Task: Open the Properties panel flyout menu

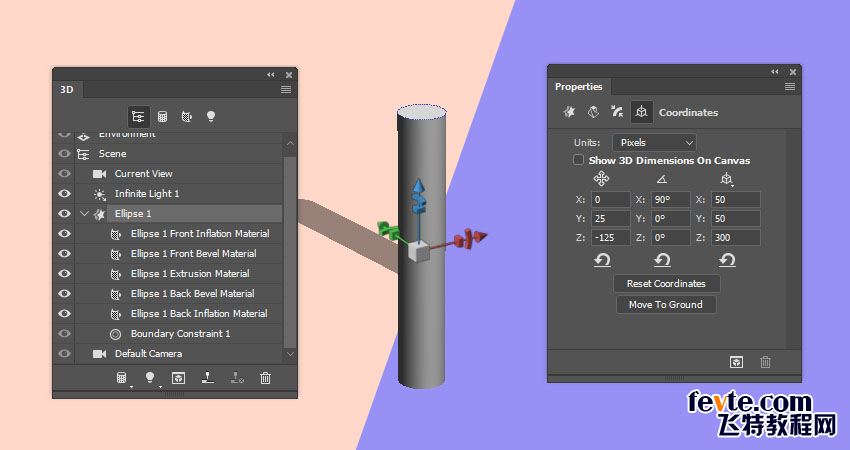Action: [790, 87]
